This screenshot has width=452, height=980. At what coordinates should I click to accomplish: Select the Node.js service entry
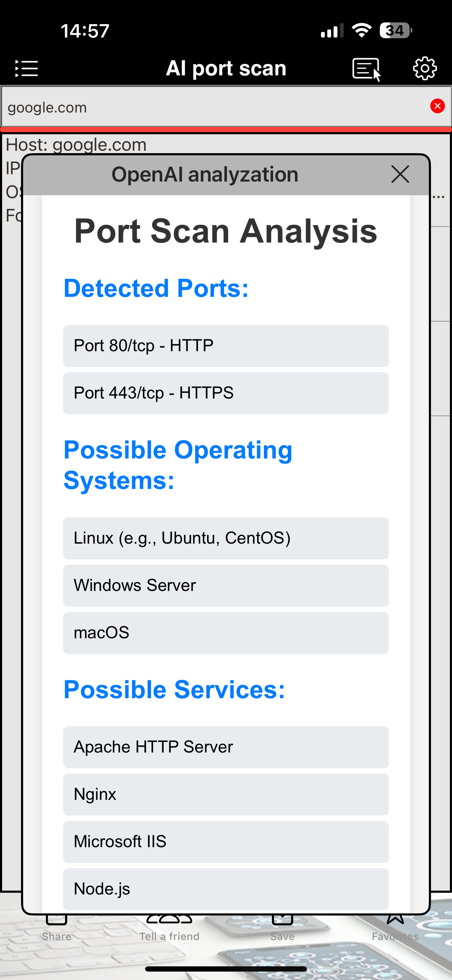[x=226, y=889]
